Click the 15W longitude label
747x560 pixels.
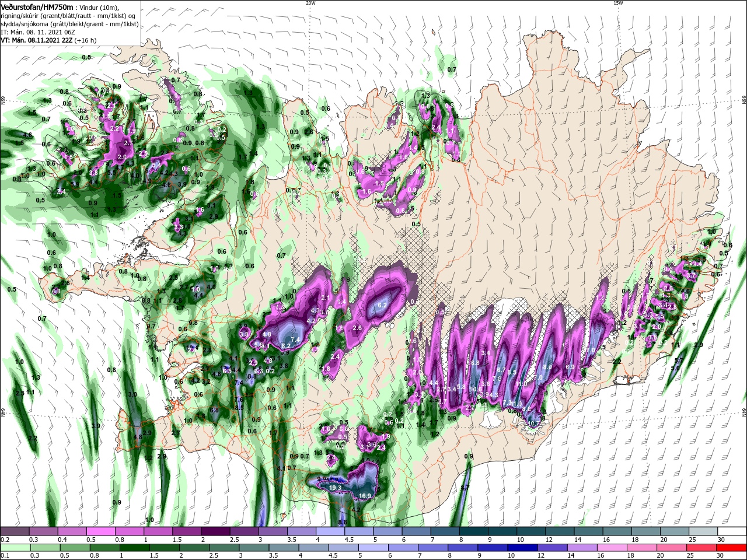pyautogui.click(x=618, y=3)
